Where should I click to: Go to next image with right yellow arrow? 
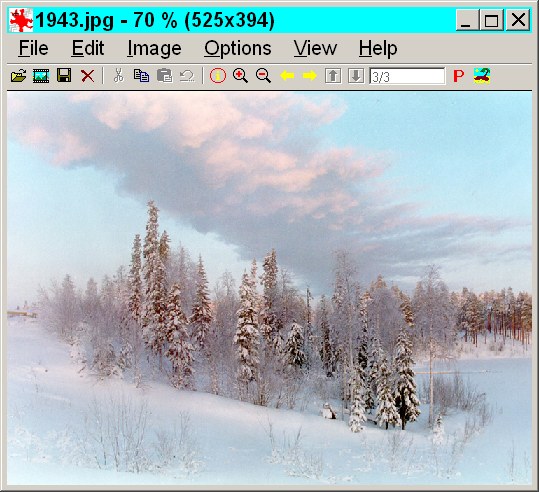310,75
